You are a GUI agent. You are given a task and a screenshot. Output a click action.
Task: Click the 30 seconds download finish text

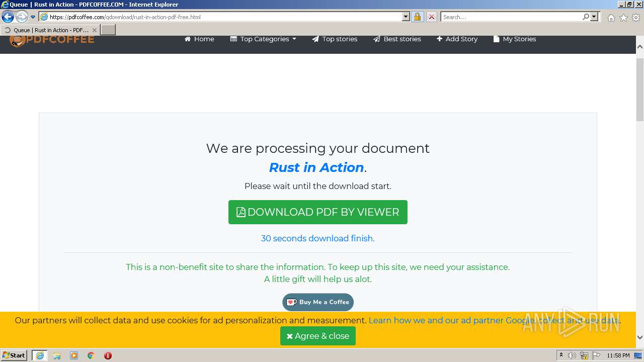click(318, 238)
